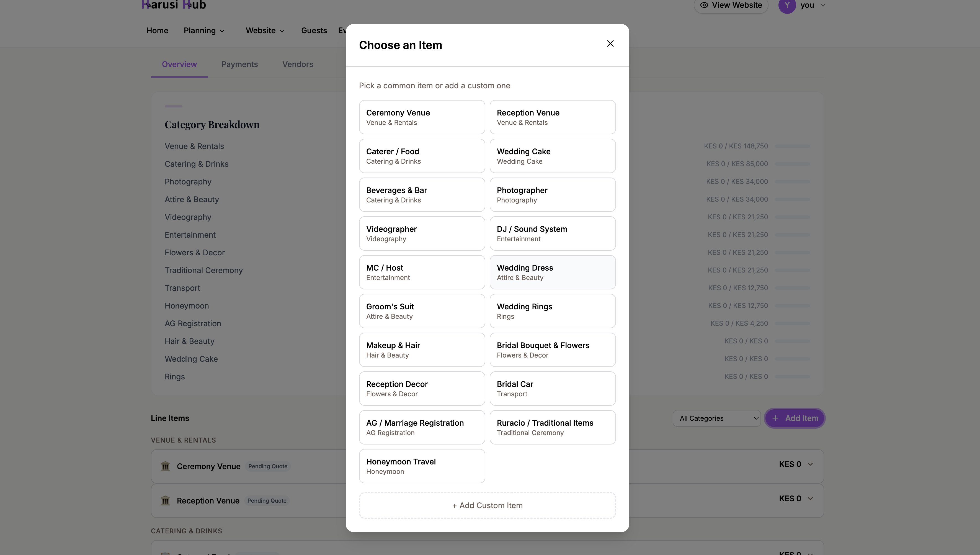980x555 pixels.
Task: Click the plus icon on Add Item button
Action: [776, 418]
